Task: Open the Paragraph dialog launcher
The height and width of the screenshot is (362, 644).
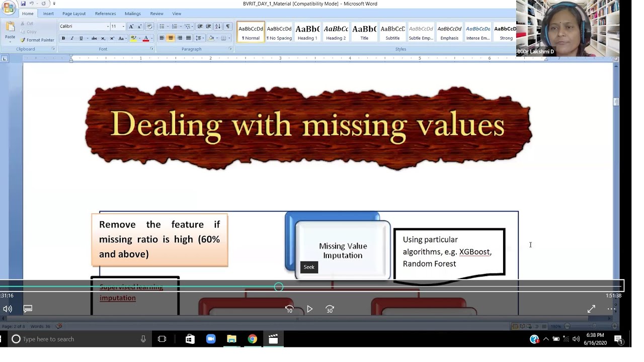Action: pos(230,49)
